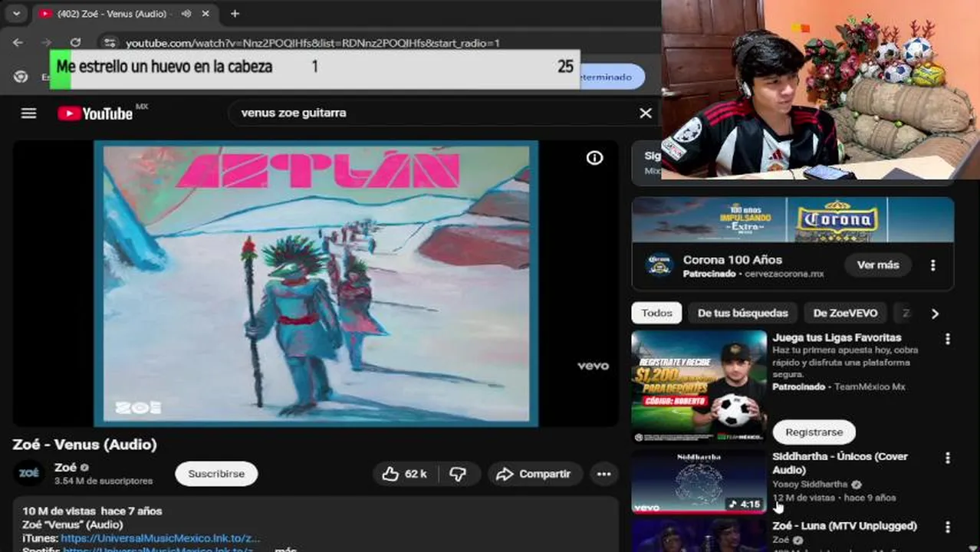Viewport: 980px width, 552px height.
Task: Open Corona 100 Años ad options menu
Action: click(x=932, y=265)
